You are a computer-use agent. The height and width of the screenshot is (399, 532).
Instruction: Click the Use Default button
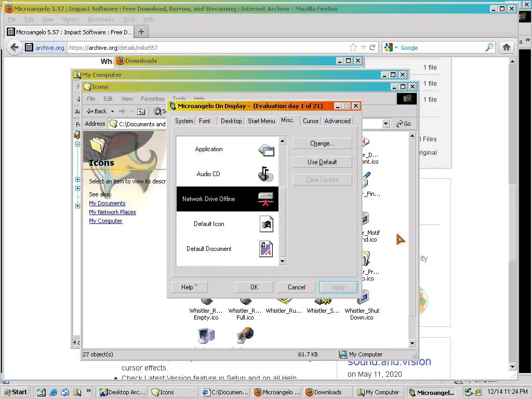point(322,162)
